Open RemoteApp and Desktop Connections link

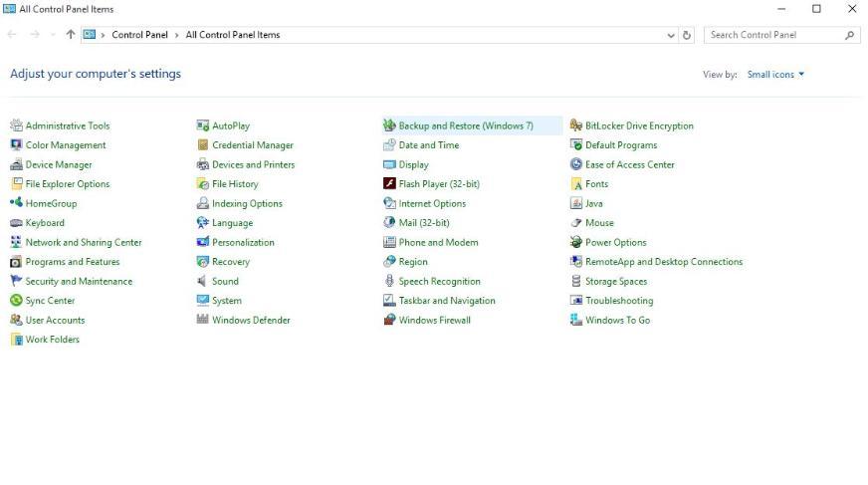coord(664,261)
